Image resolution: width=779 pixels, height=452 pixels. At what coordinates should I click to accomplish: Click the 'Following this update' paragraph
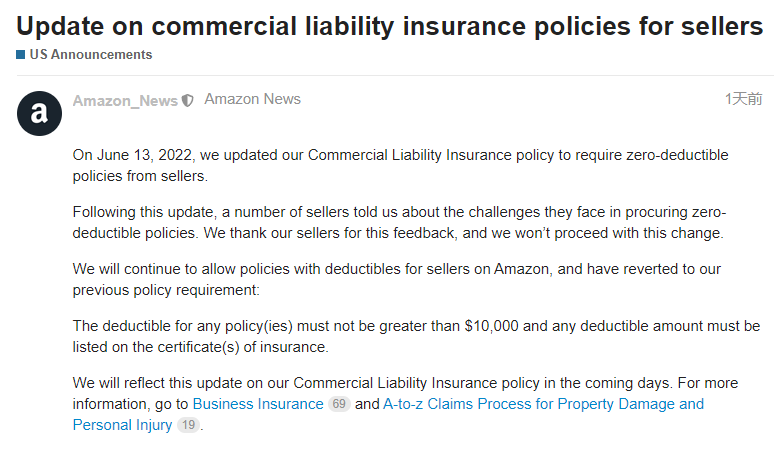point(399,223)
